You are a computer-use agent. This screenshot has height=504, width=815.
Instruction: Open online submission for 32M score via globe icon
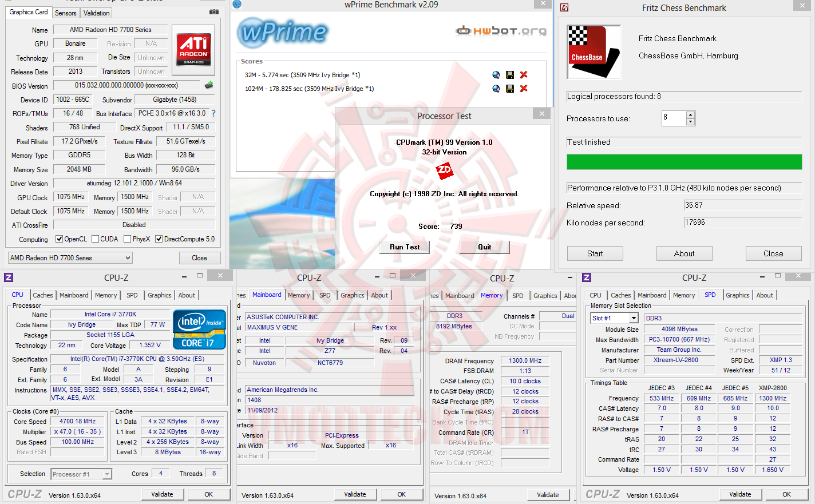point(496,74)
